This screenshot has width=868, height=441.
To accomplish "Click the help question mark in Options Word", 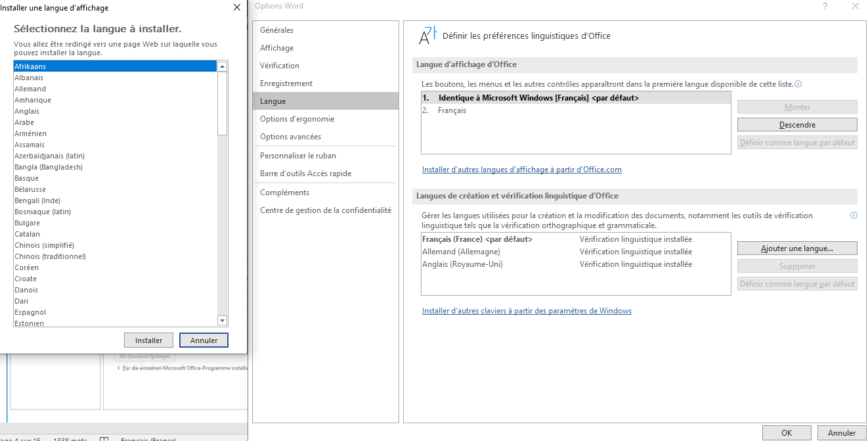I will coord(825,6).
